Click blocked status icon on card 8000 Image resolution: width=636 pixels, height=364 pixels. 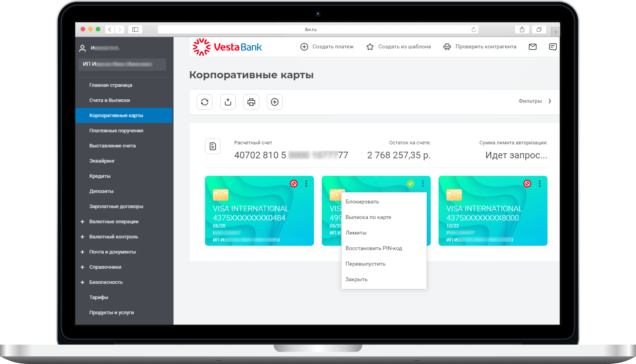point(527,184)
